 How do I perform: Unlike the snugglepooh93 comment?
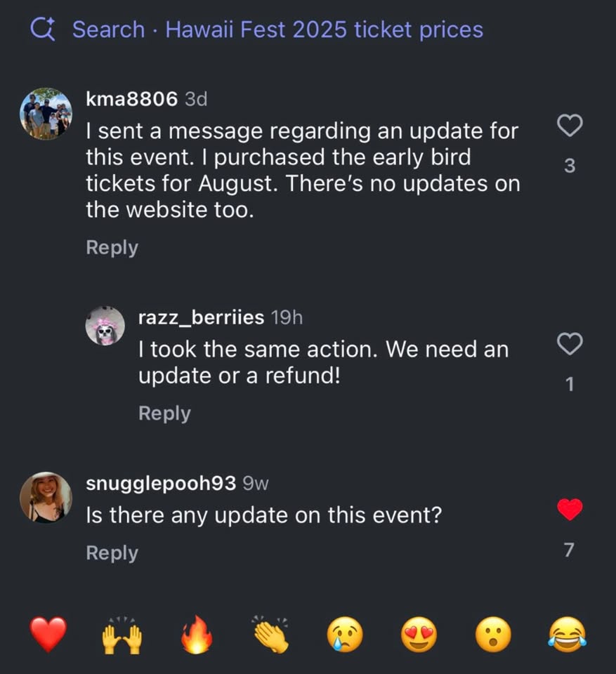point(570,510)
